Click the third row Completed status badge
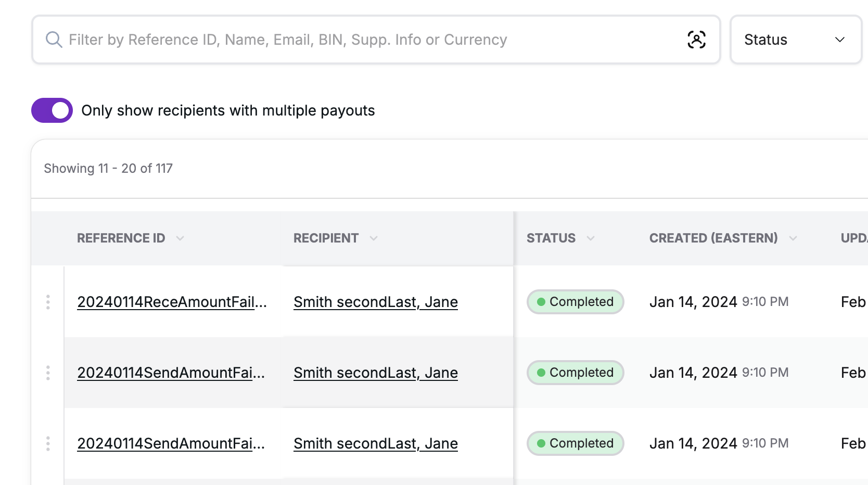Viewport: 868px width, 485px height. coord(575,443)
